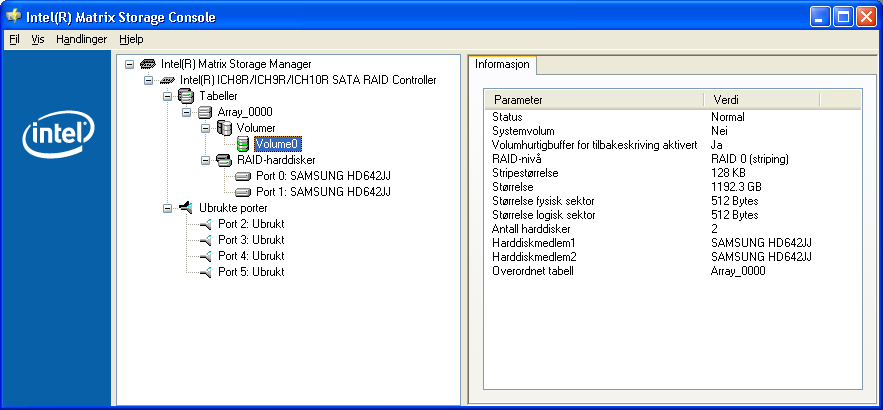This screenshot has width=883, height=410.
Task: Click the Port 5 unused port icon
Action: click(x=206, y=272)
